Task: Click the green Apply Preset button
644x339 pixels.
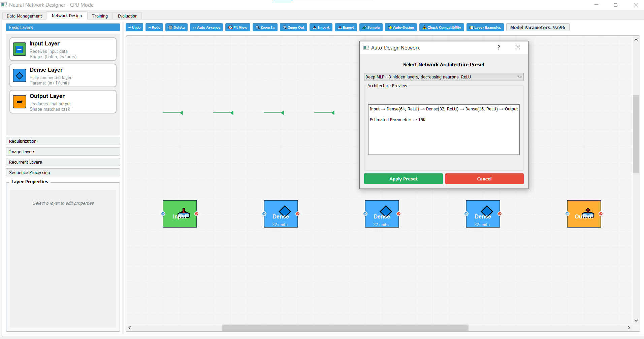Action: pos(404,179)
